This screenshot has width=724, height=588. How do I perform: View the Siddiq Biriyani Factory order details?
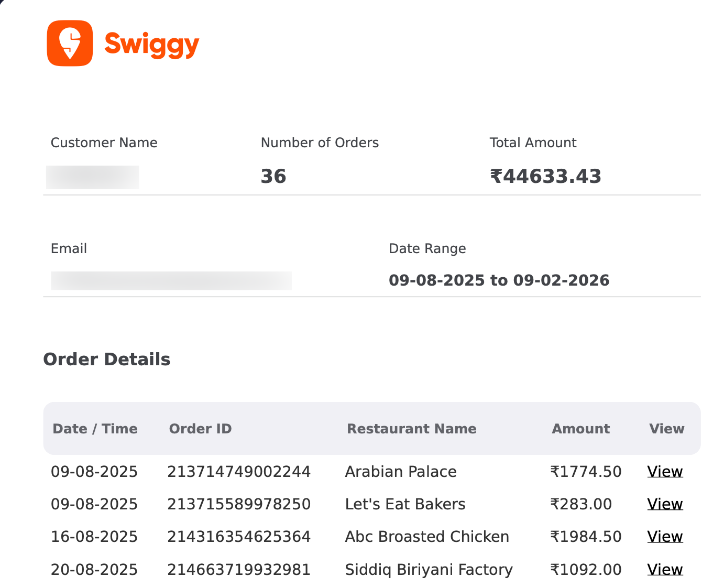pyautogui.click(x=665, y=569)
